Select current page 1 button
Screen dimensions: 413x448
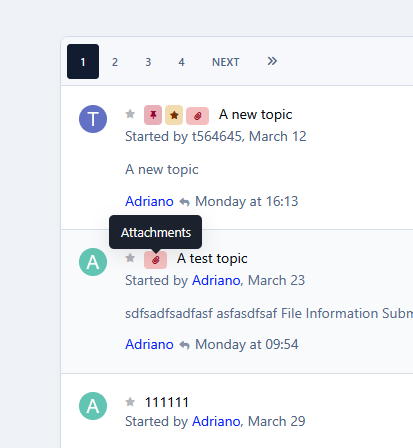coord(83,62)
